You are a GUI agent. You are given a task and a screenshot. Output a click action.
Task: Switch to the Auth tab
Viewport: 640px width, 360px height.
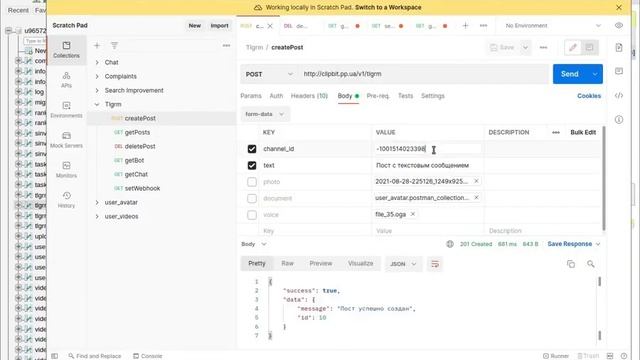276,96
